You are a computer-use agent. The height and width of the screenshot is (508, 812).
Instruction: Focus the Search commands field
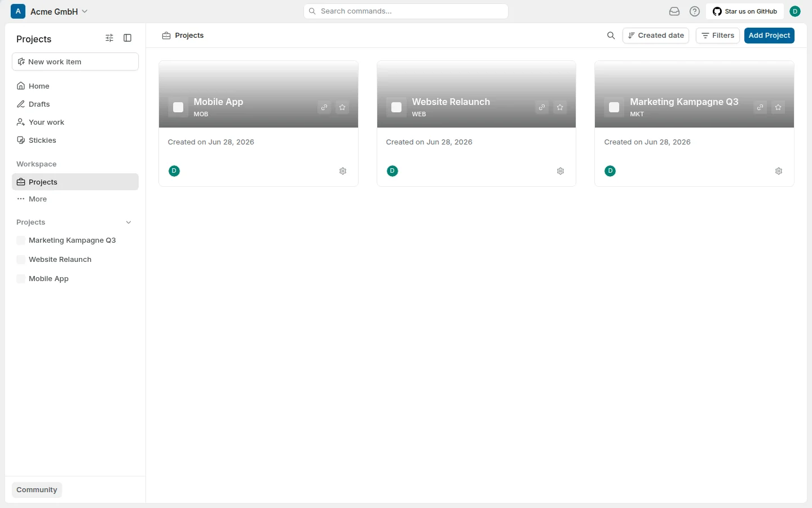click(x=406, y=11)
